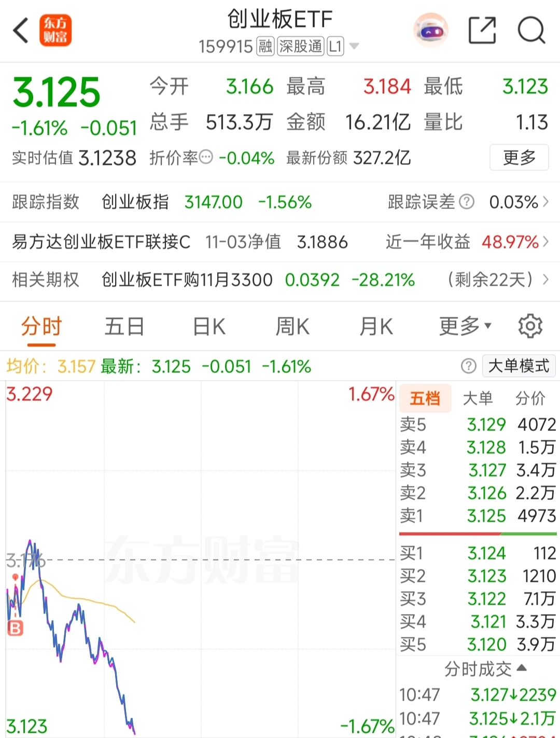
Task: Open chart settings gear icon
Action: tap(530, 326)
